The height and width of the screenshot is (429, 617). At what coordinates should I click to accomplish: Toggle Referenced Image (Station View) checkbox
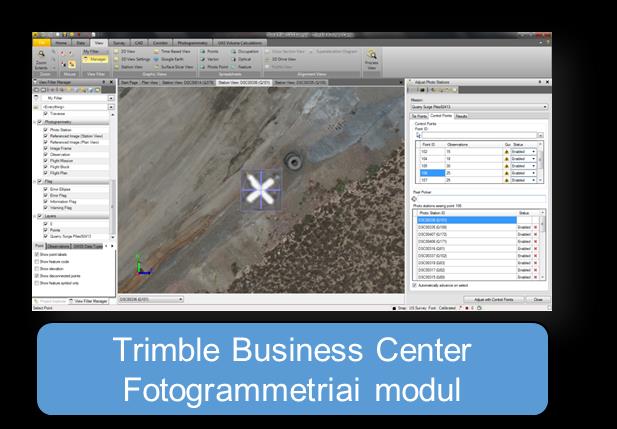tap(46, 136)
